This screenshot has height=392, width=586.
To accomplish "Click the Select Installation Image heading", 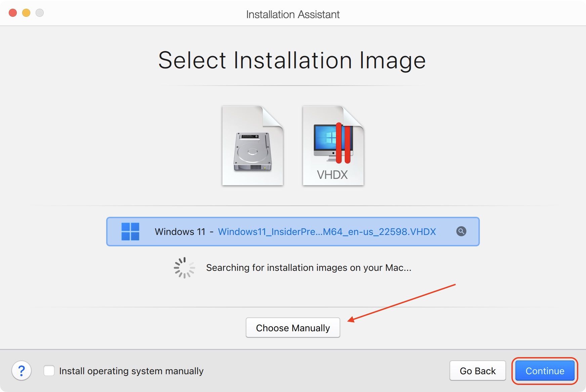I will click(292, 60).
